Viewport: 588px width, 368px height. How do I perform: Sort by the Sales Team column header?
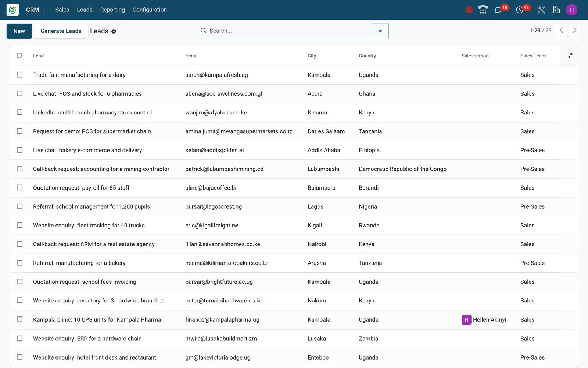point(533,56)
